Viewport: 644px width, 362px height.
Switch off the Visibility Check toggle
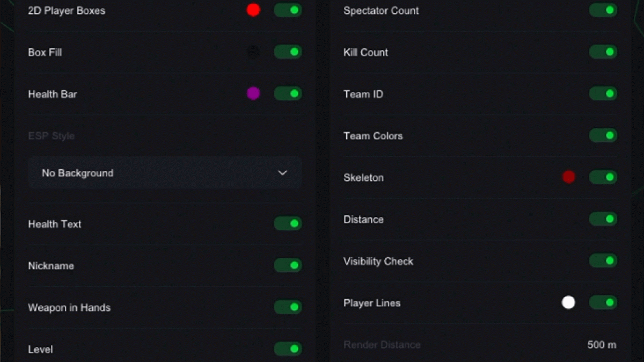603,262
